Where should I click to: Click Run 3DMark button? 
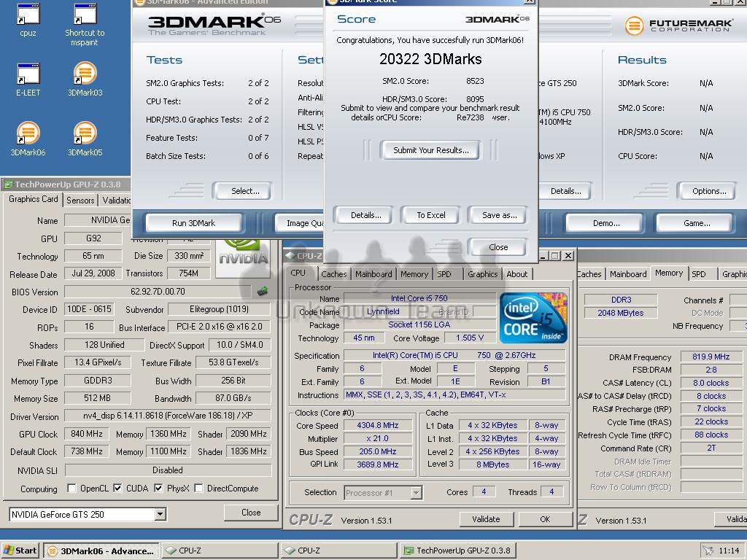click(193, 223)
